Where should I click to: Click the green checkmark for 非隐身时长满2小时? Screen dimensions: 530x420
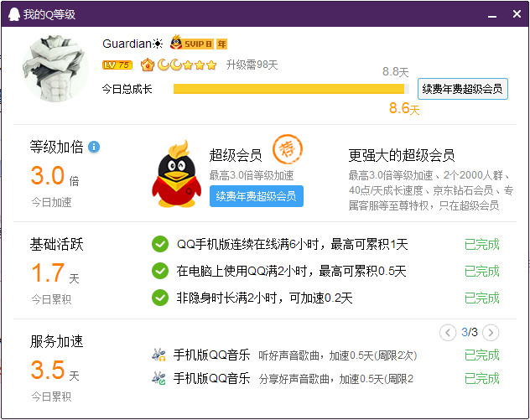pos(160,298)
